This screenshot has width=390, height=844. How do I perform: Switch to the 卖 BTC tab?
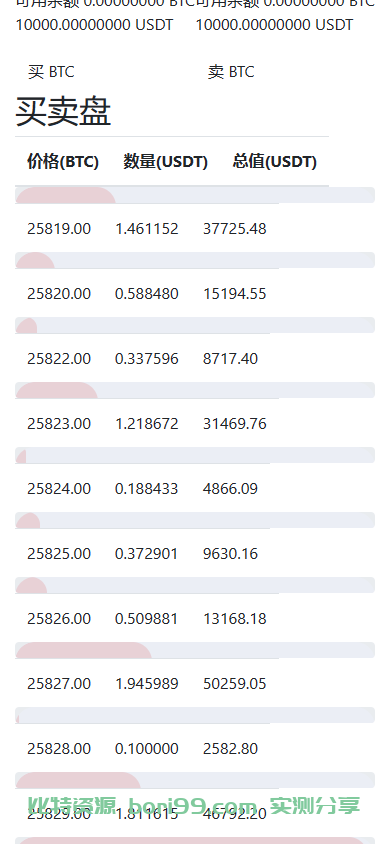[231, 72]
